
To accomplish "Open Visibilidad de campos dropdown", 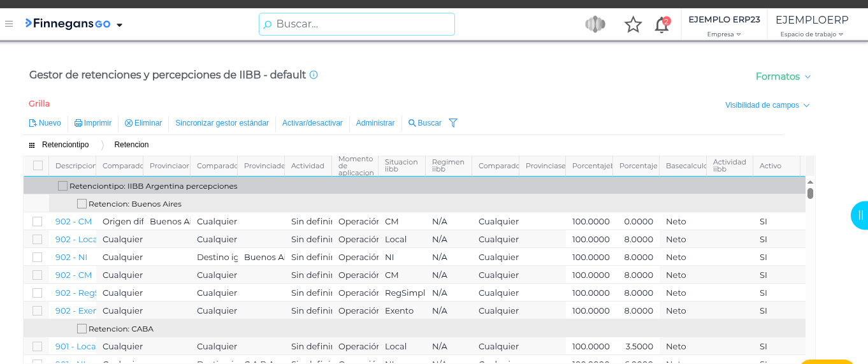I will 767,105.
